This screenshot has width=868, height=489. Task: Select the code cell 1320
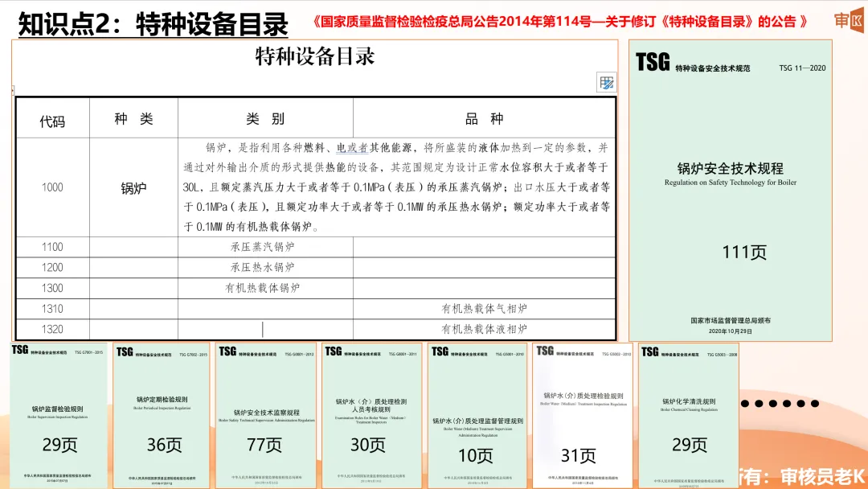click(x=52, y=329)
